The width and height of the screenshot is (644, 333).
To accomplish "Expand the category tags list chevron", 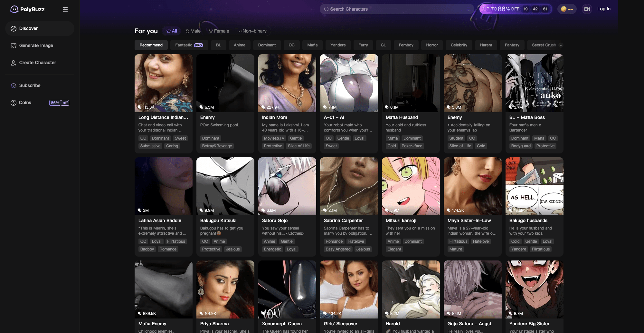I will coord(561,45).
